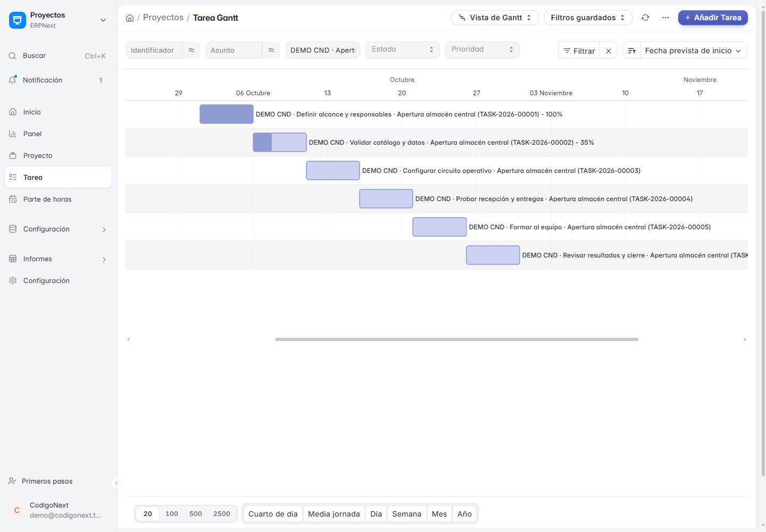
Task: Set page size to 100
Action: (x=172, y=514)
